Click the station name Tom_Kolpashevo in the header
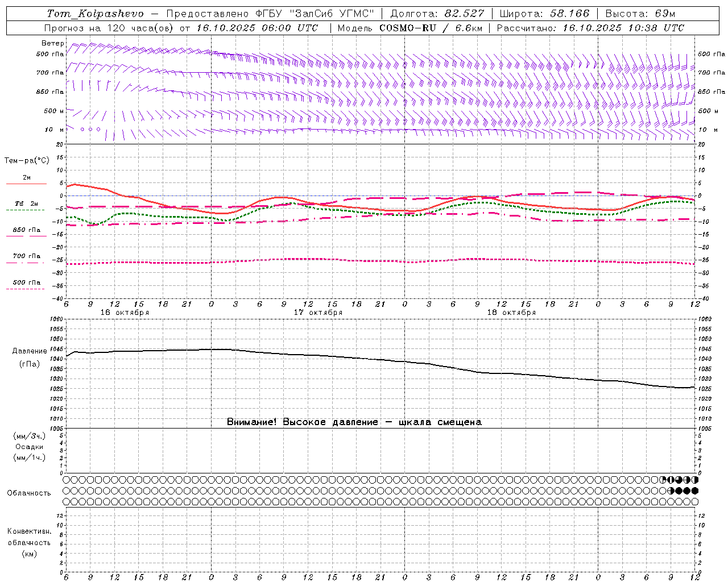Image resolution: width=728 pixels, height=582 pixels. tap(95, 14)
